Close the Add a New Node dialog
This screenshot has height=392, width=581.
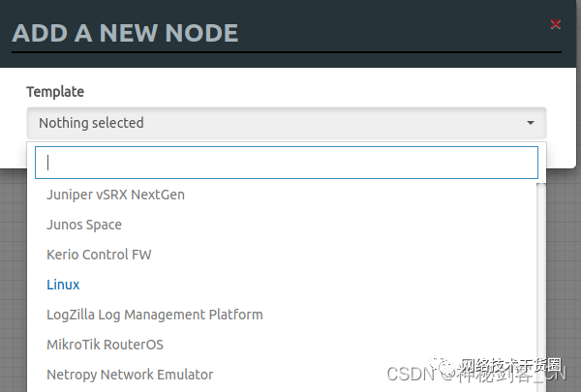[556, 24]
